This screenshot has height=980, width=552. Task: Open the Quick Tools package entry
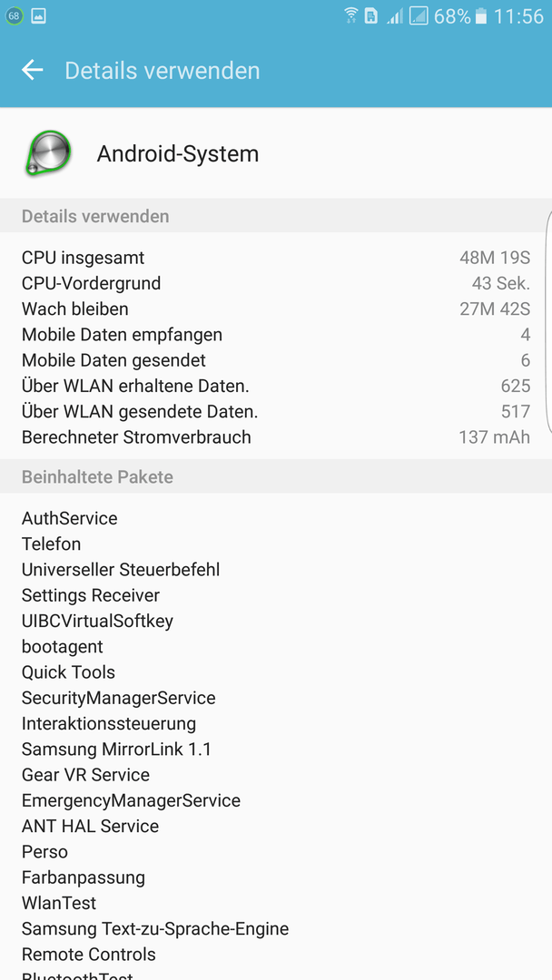68,671
